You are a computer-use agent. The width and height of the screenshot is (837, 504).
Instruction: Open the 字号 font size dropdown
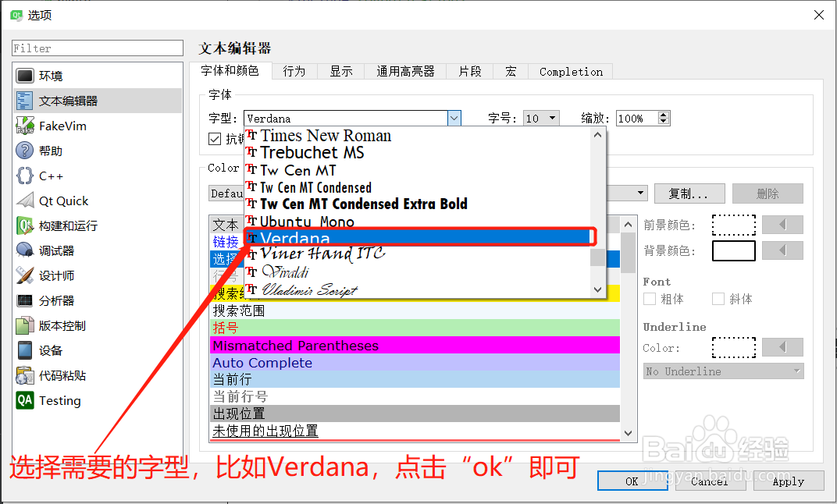[541, 119]
